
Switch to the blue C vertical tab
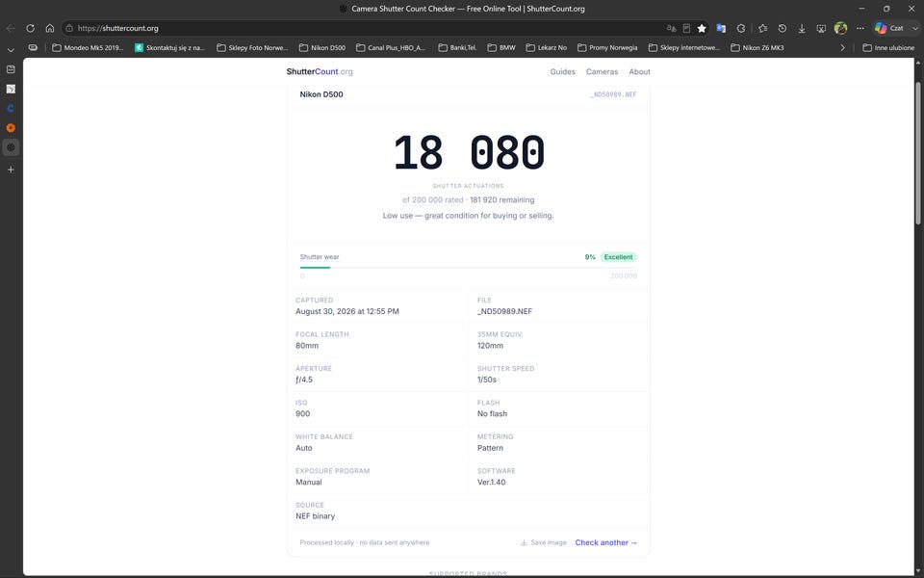(11, 109)
